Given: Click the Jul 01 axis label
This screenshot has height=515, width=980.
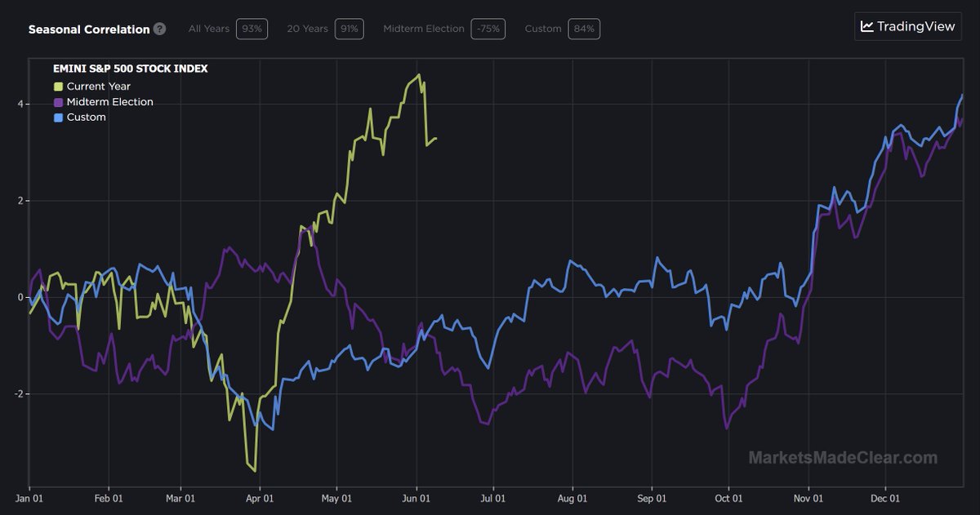Looking at the screenshot, I should [492, 498].
